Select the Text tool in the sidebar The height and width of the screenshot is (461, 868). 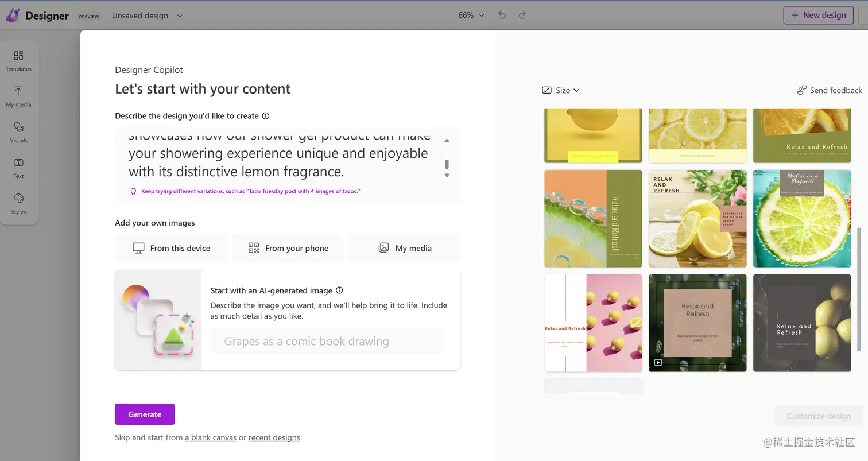[x=18, y=168]
